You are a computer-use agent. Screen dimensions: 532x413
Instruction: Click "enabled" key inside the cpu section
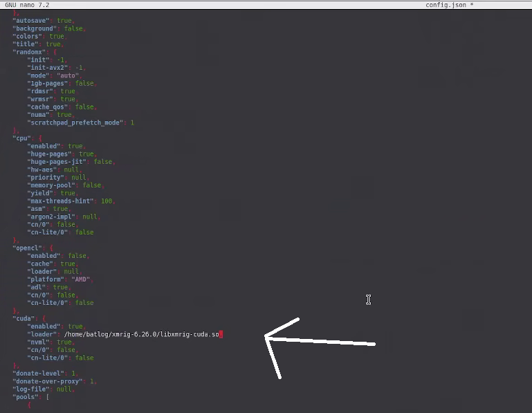[x=44, y=146]
